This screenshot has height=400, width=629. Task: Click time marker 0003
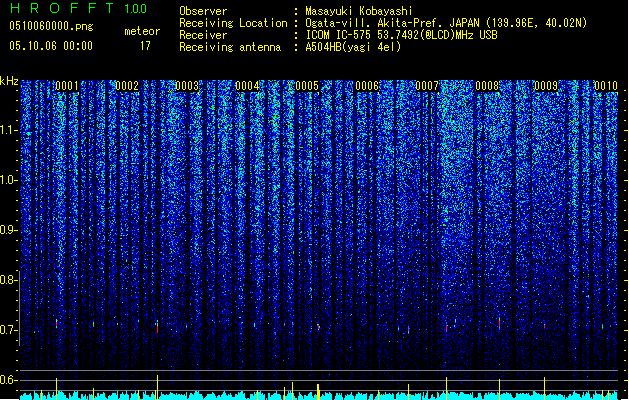click(187, 86)
